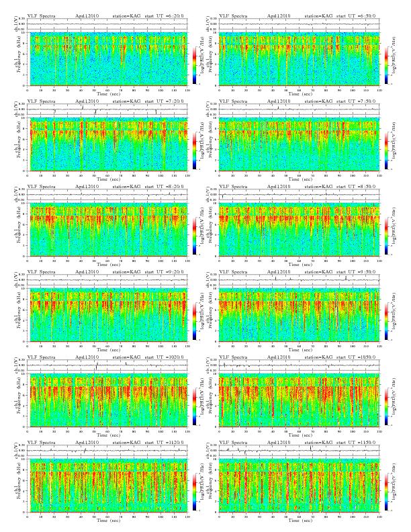
Task: Click the 'Time (sec)' label under the 8:50:0 panel
Action: 300,264
